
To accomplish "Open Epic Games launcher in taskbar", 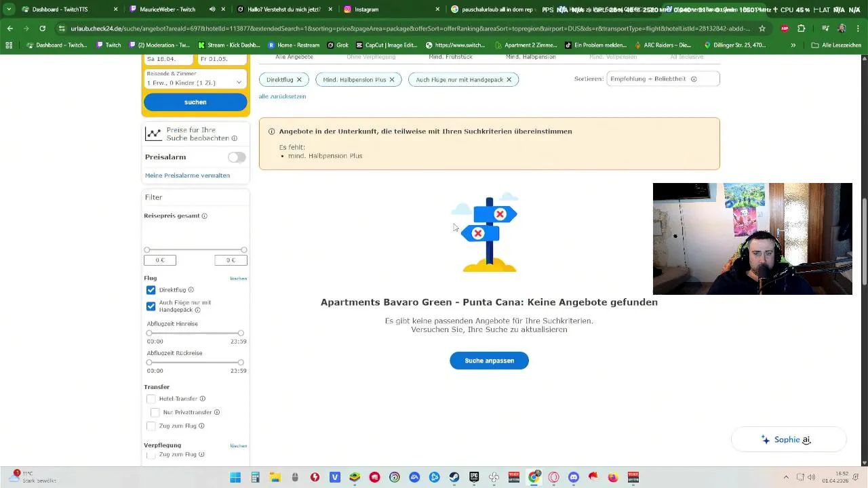I will pyautogui.click(x=474, y=477).
